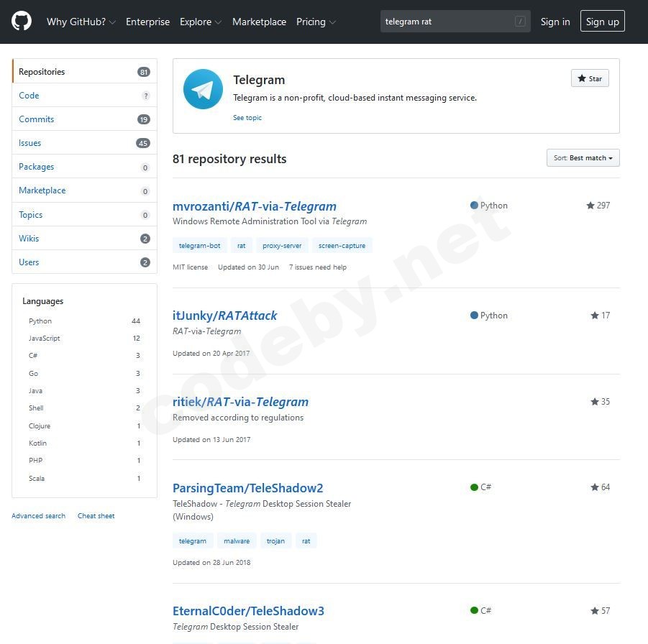Open Advanced search
The width and height of the screenshot is (648, 644).
pyautogui.click(x=38, y=516)
